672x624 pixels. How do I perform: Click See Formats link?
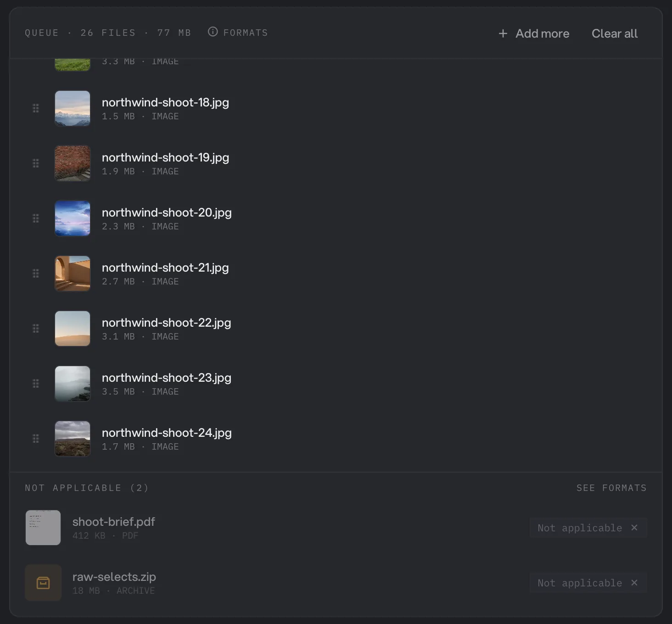coord(611,488)
